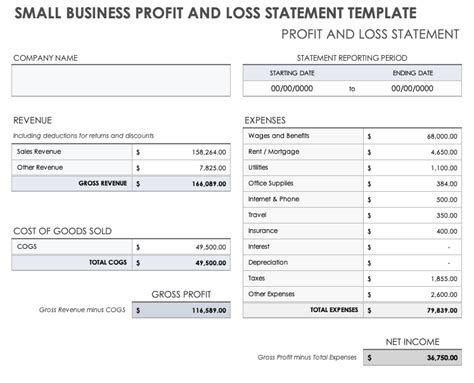Select the empty Interest amount cell

point(413,247)
